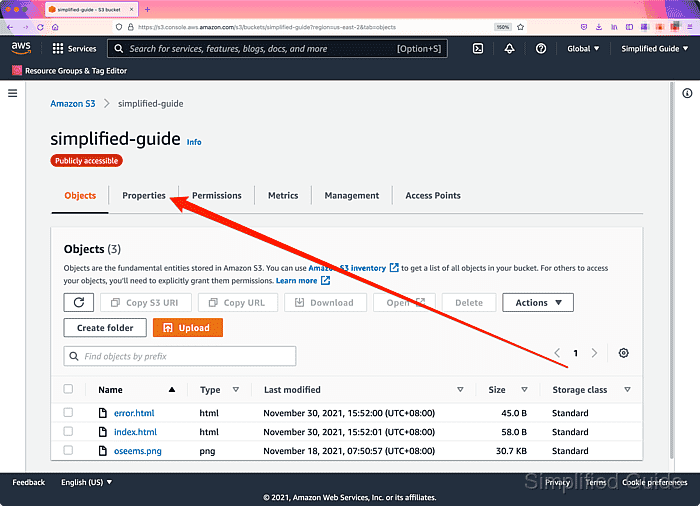Switch to the Metrics tab
This screenshot has height=506, width=700.
pyautogui.click(x=283, y=196)
